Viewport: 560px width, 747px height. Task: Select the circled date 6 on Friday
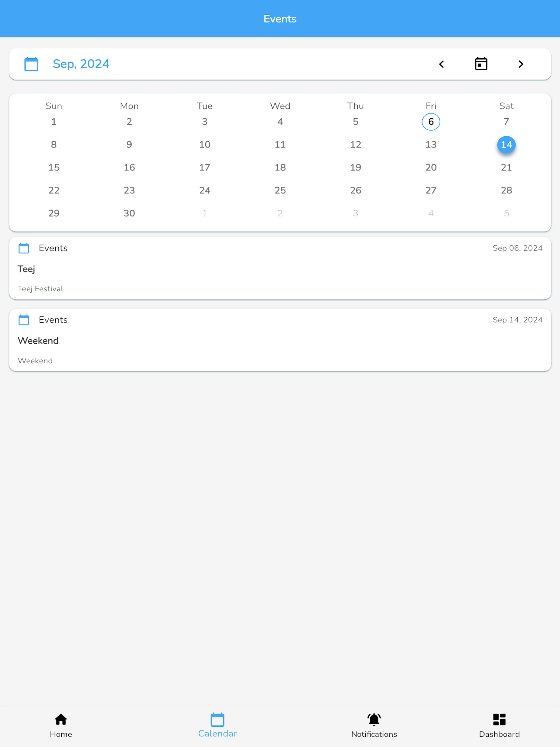click(431, 122)
